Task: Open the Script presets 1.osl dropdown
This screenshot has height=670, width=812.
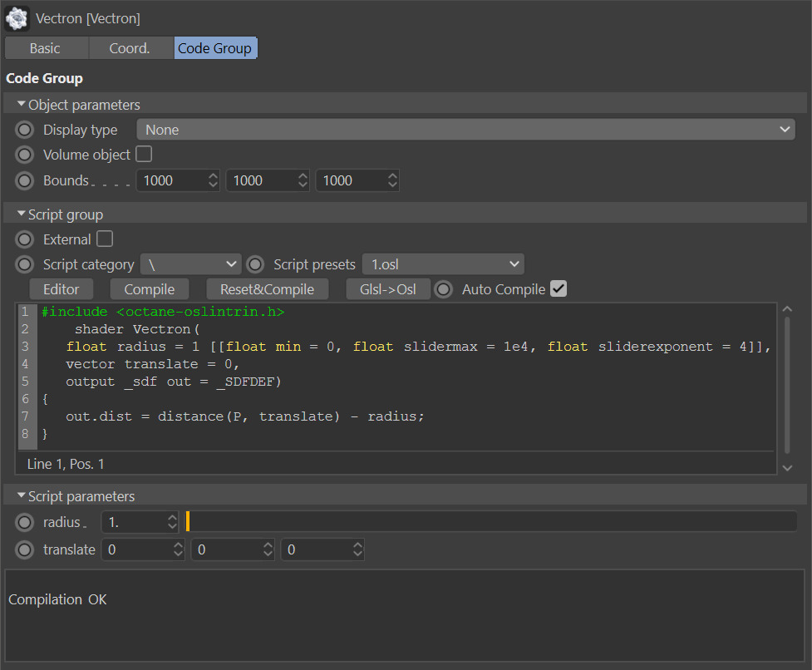Action: click(443, 264)
